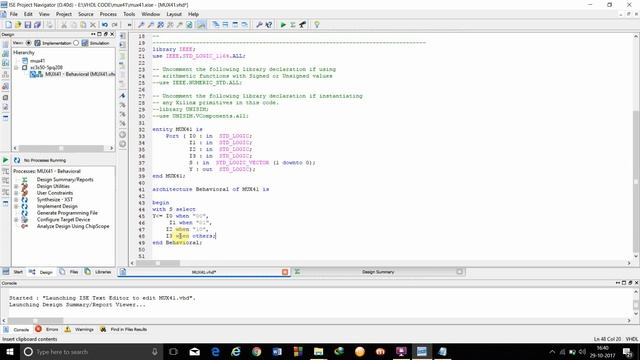Open the File menu

point(13,14)
